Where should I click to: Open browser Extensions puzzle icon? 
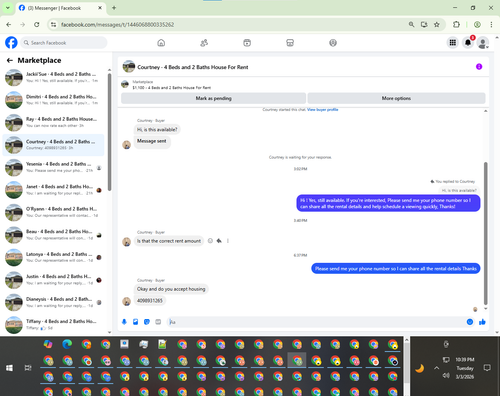456,24
